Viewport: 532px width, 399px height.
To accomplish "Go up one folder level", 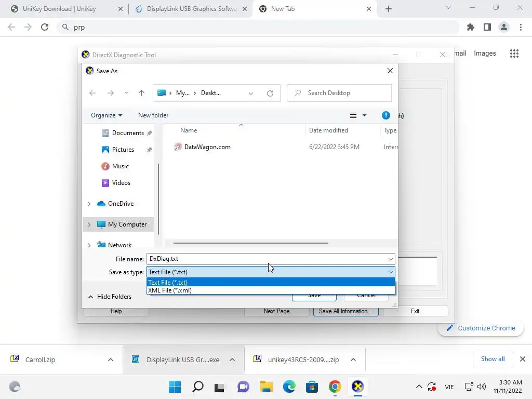I will click(141, 93).
